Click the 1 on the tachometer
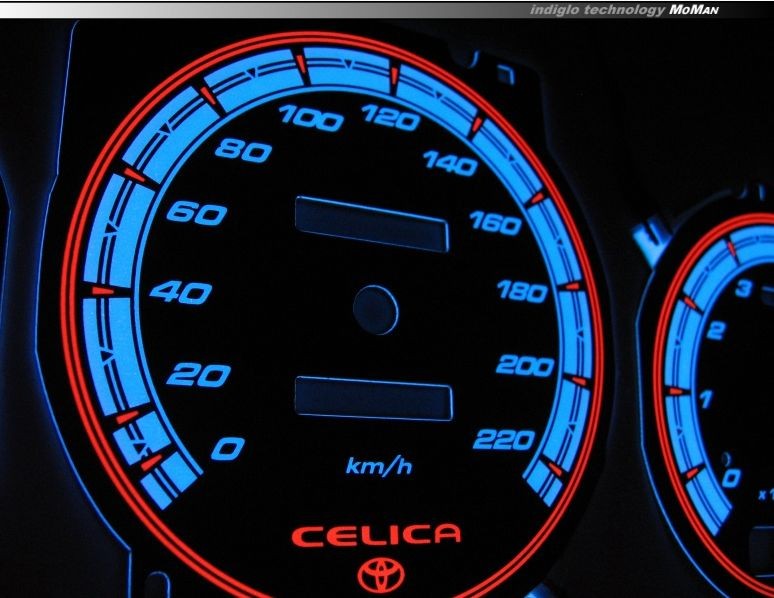Viewport: 774px width, 598px height. (707, 399)
